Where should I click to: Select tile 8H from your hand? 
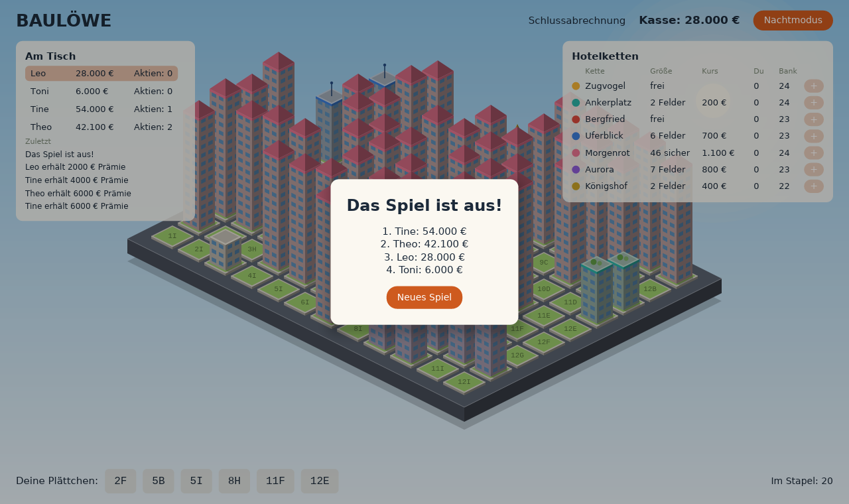(234, 481)
